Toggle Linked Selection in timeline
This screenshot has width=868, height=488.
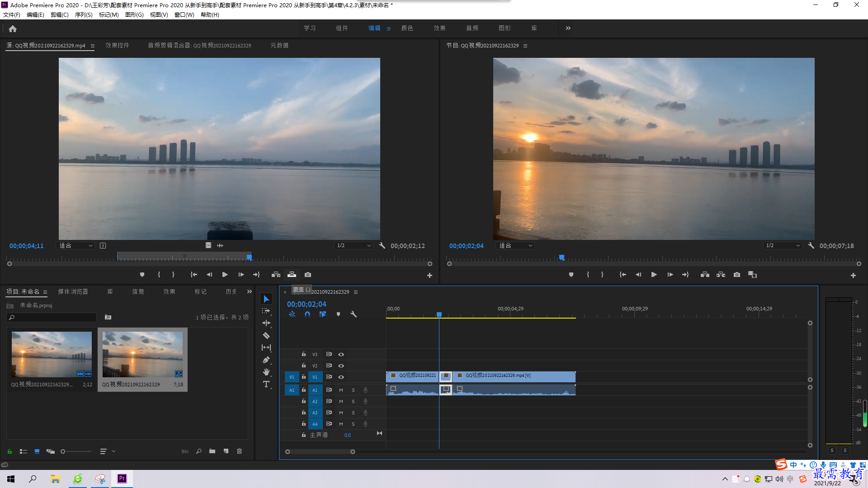pyautogui.click(x=323, y=314)
